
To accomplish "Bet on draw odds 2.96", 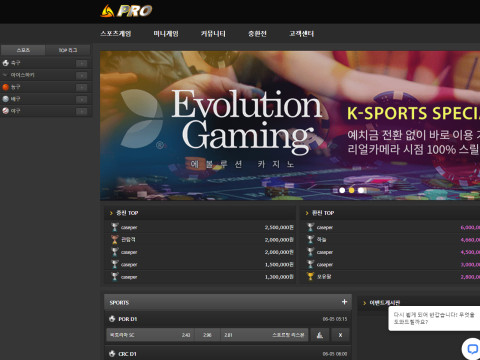I will point(207,335).
